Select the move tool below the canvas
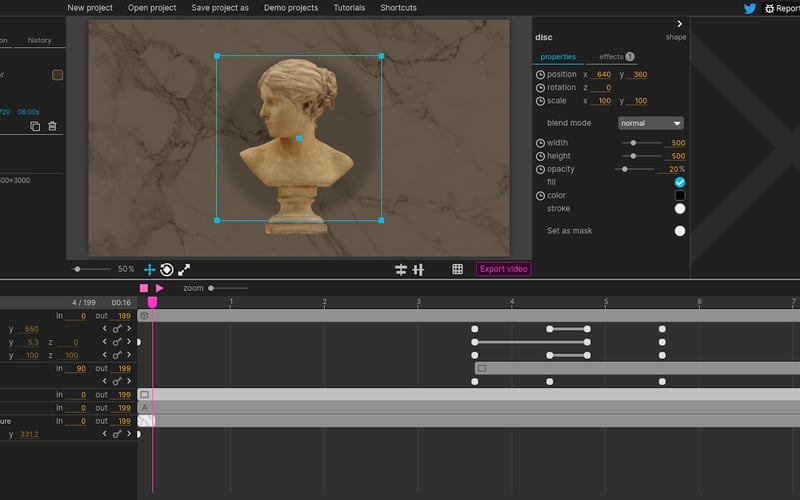 pos(150,269)
